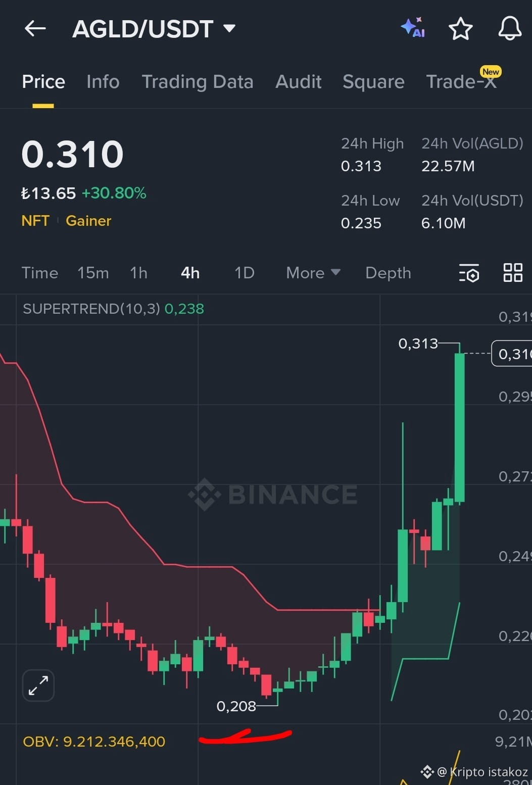The height and width of the screenshot is (785, 532).
Task: Select the 1D timeframe
Action: tap(245, 273)
